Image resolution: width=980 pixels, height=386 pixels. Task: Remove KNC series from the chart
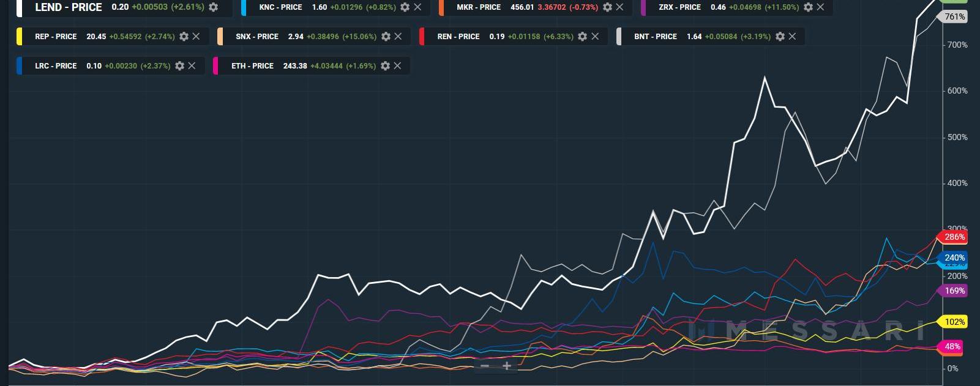point(417,7)
